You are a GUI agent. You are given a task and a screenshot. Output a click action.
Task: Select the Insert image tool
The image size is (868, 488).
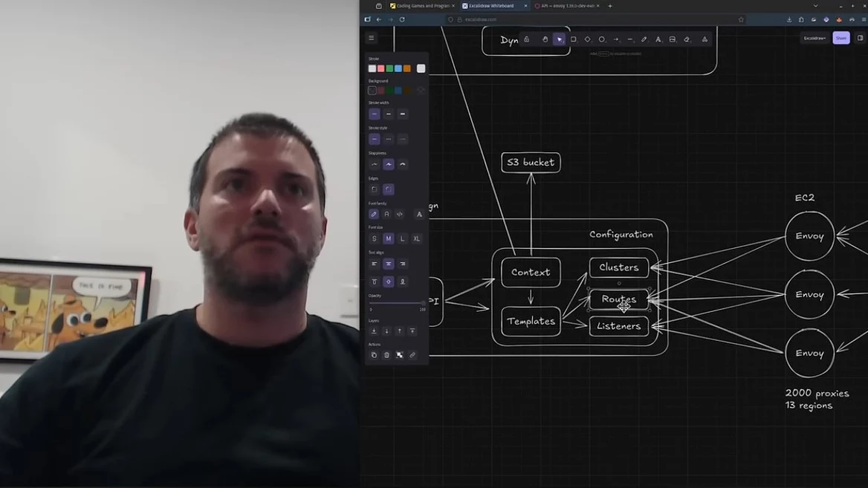(672, 39)
